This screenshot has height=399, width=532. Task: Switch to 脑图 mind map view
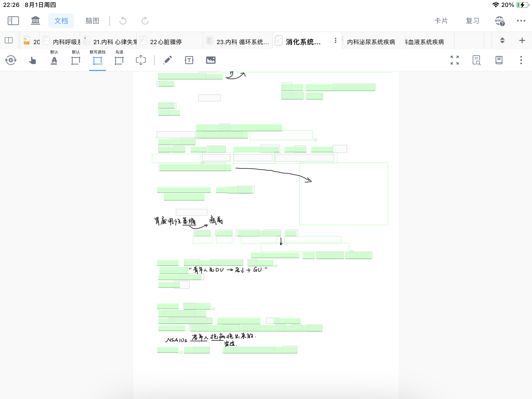coord(92,21)
